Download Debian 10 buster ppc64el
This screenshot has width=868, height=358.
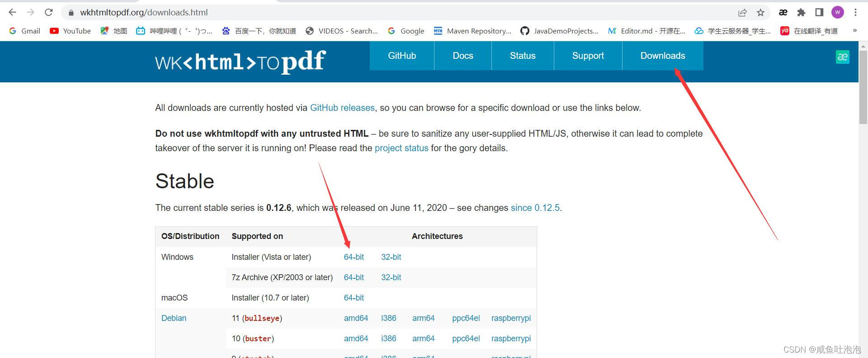click(x=466, y=339)
